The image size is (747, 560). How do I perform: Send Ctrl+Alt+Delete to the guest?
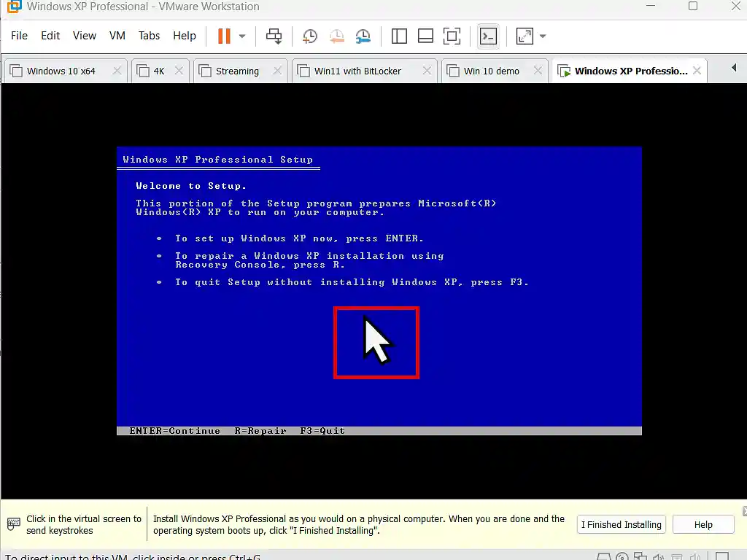coord(274,35)
